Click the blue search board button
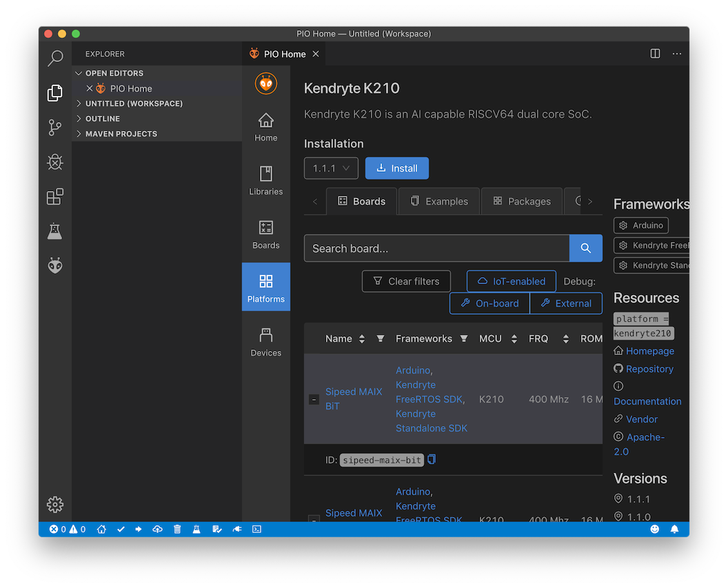 tap(586, 248)
